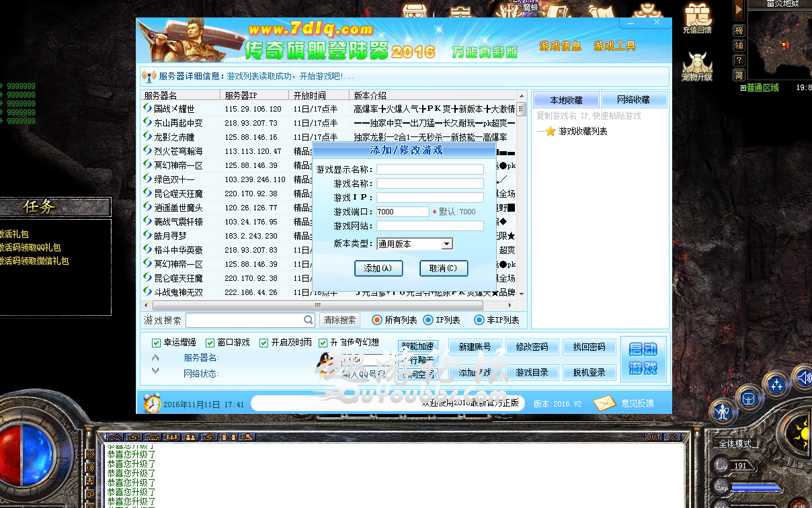The height and width of the screenshot is (508, 812).
Task: Select the IP列表 radio button
Action: pyautogui.click(x=428, y=320)
